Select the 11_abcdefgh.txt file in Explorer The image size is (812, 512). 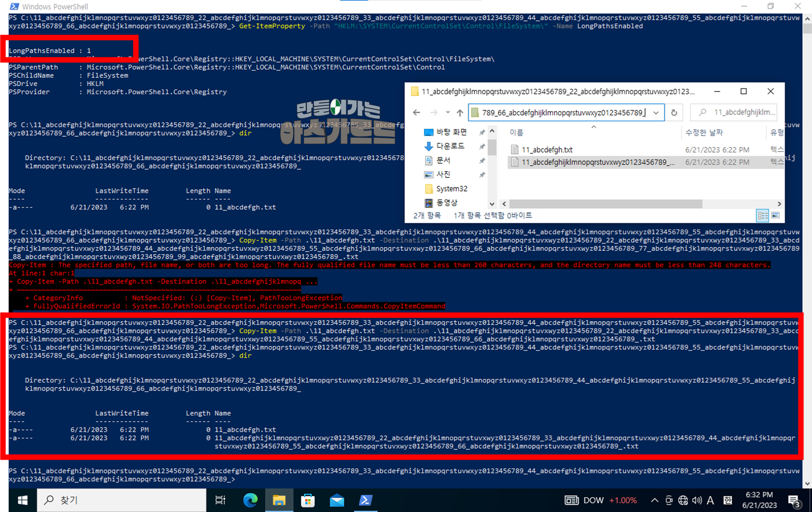pyautogui.click(x=547, y=150)
